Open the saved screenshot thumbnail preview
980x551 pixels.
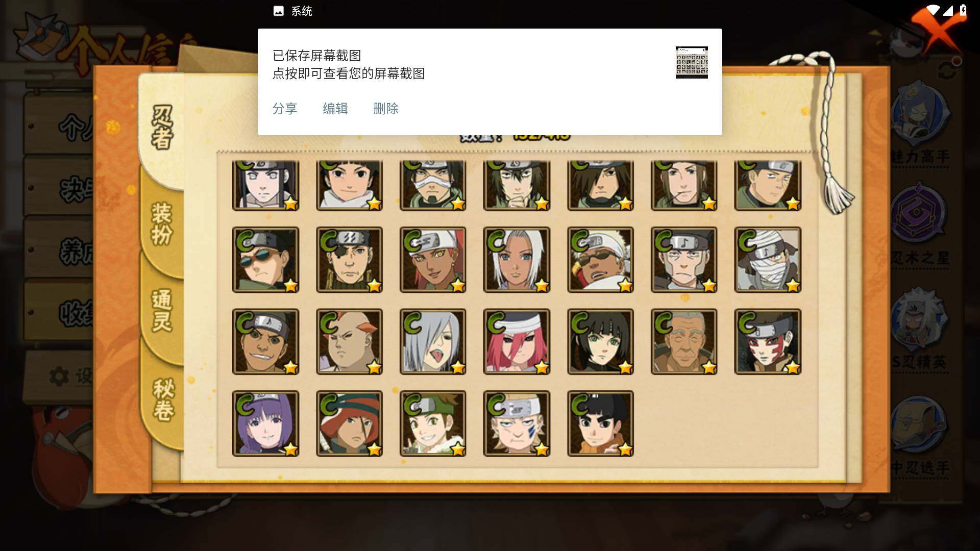(692, 62)
